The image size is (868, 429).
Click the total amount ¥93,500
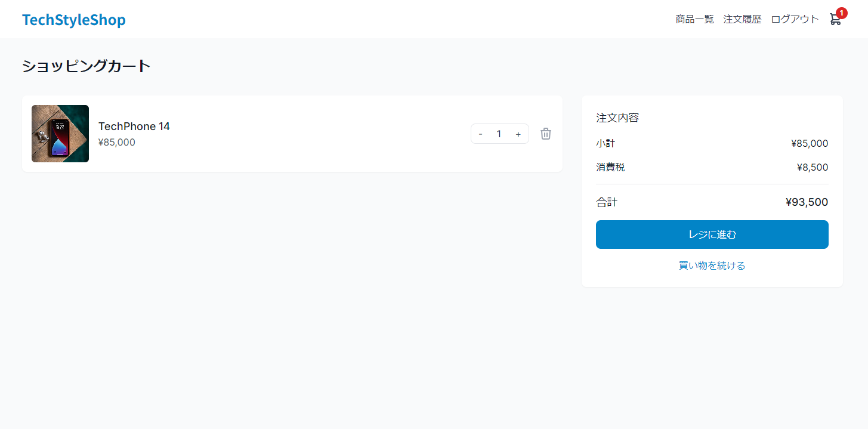(x=807, y=202)
